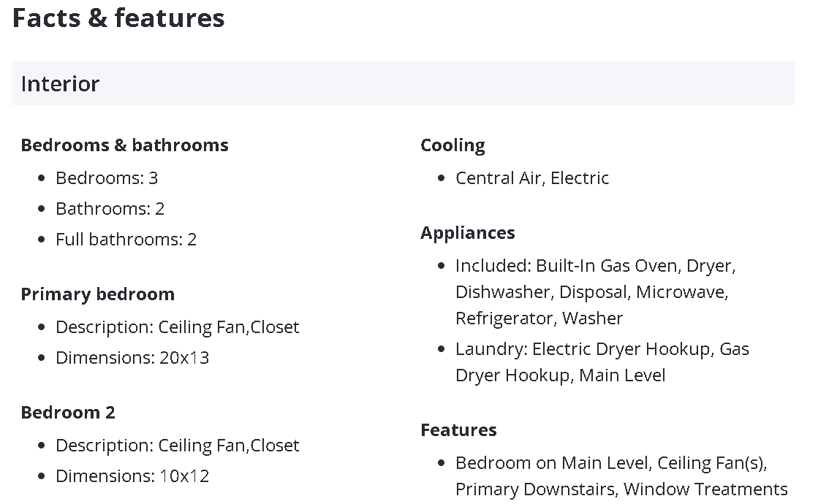The image size is (818, 504).
Task: Click the Appliances subheading
Action: pos(467,232)
